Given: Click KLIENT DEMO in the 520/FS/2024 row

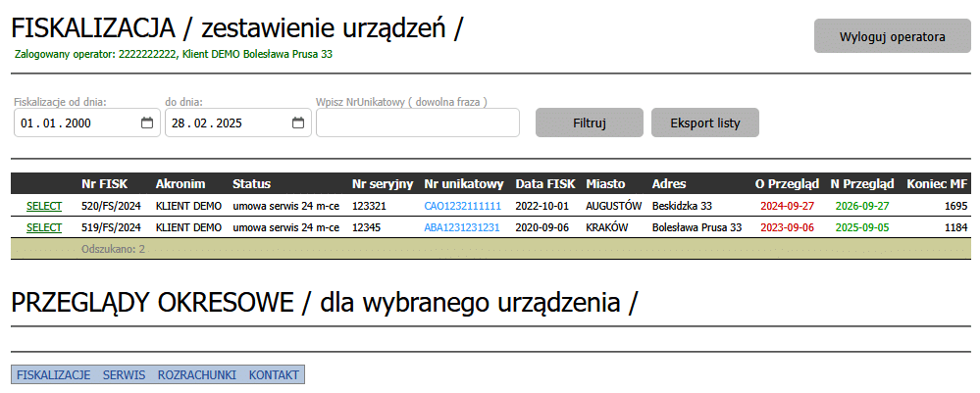Looking at the screenshot, I should coord(188,206).
